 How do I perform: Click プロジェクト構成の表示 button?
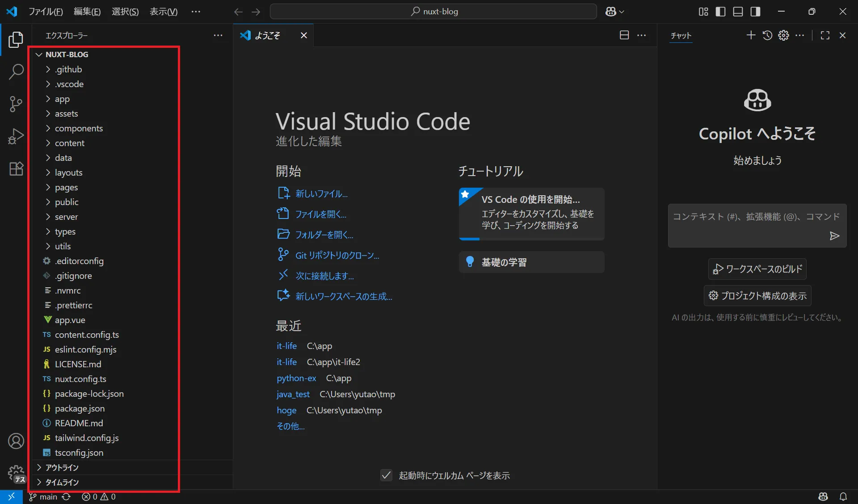click(757, 296)
